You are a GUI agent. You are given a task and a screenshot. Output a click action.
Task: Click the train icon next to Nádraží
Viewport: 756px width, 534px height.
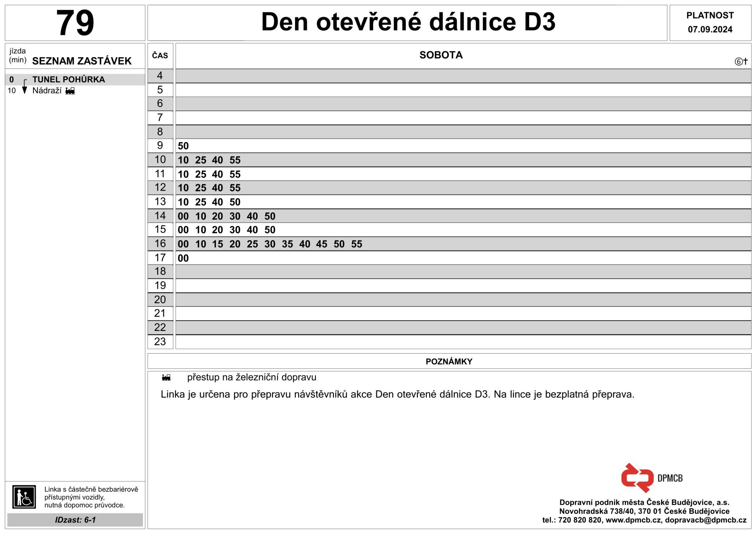coord(70,91)
